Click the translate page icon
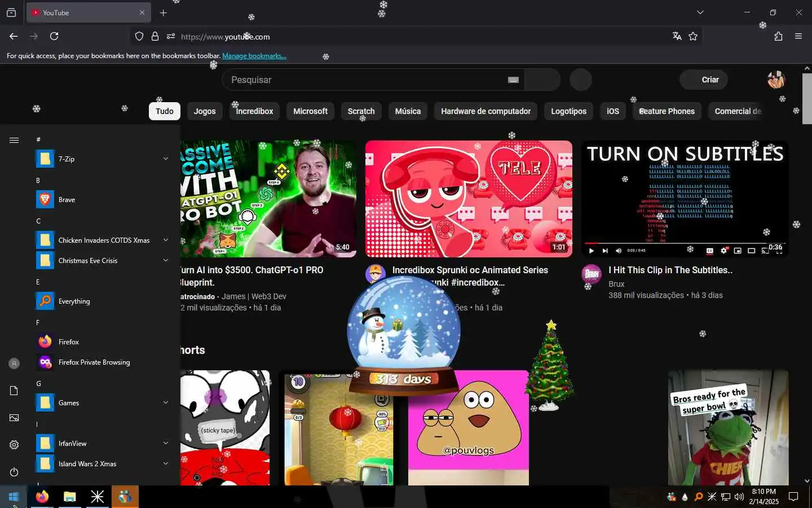The height and width of the screenshot is (508, 812). coord(677,36)
